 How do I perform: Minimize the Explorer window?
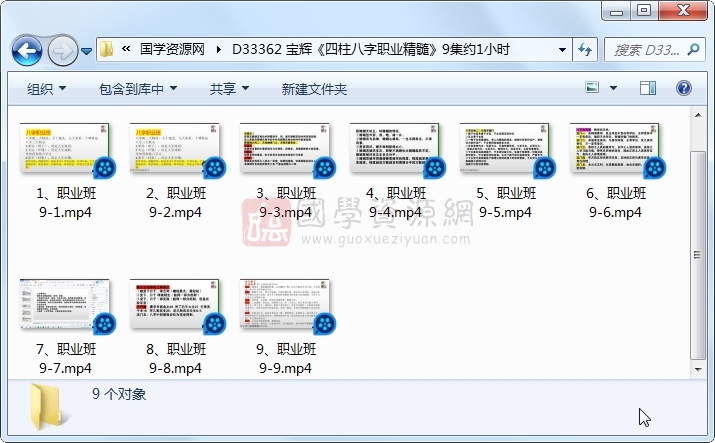(x=617, y=11)
